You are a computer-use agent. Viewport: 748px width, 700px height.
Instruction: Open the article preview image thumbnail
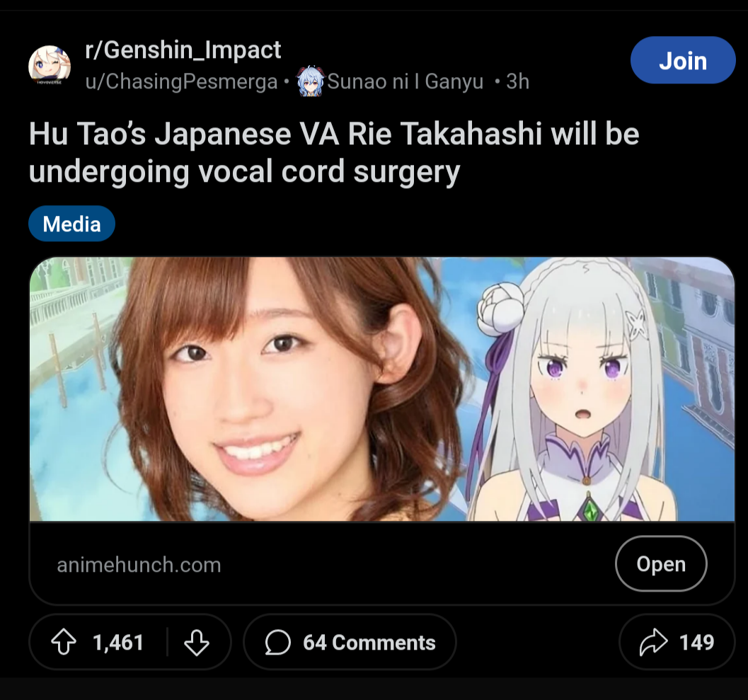(381, 389)
